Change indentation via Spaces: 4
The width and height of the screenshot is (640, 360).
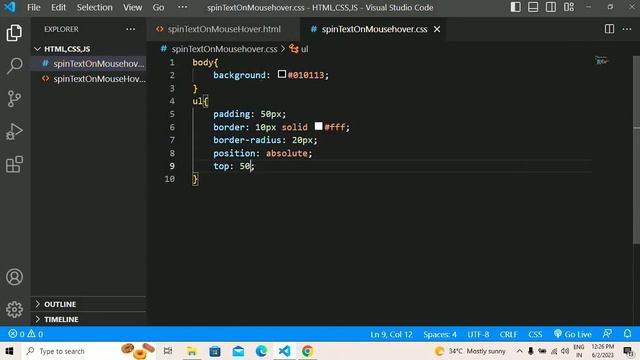(440, 334)
